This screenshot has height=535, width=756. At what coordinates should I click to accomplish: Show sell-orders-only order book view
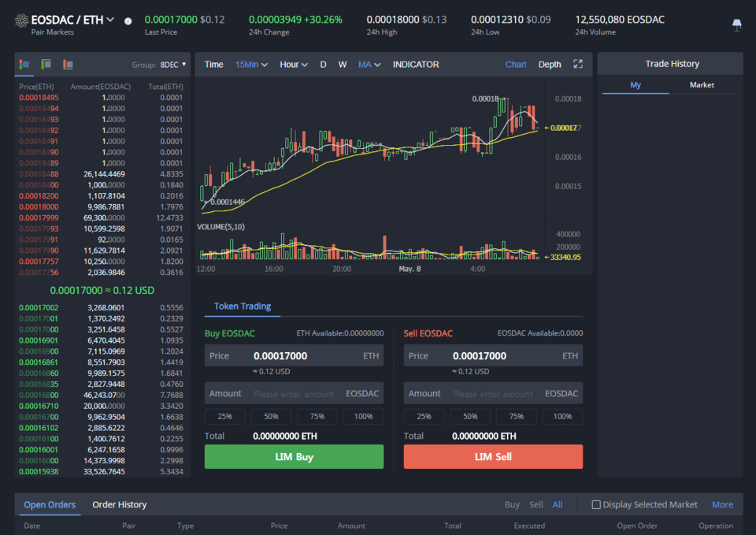pos(68,64)
